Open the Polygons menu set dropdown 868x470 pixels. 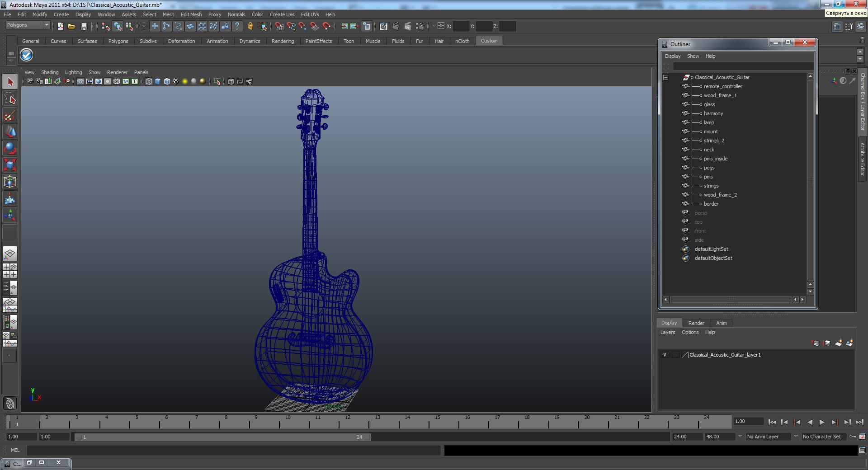(x=28, y=25)
